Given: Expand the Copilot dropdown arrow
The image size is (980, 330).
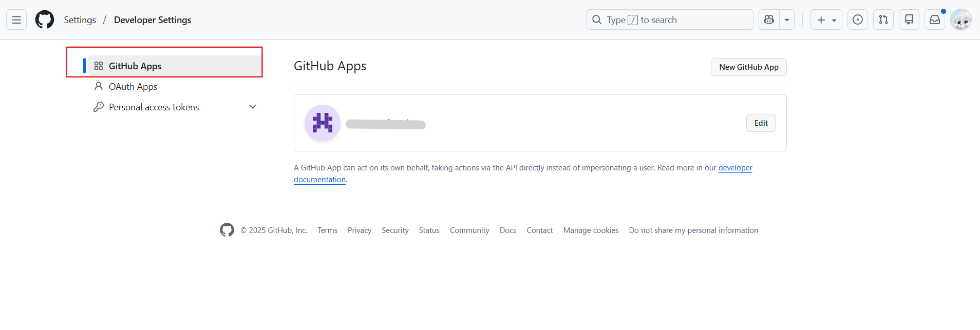Looking at the screenshot, I should click(x=787, y=20).
